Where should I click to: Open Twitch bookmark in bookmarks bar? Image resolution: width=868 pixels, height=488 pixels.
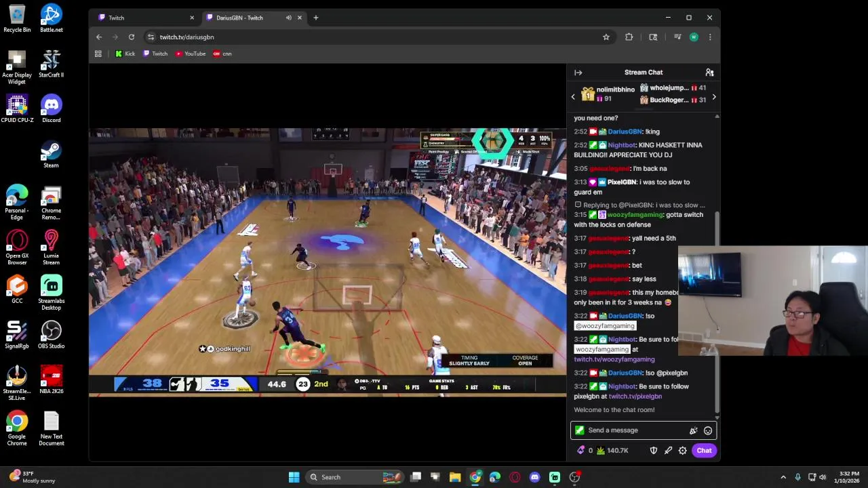tap(155, 54)
